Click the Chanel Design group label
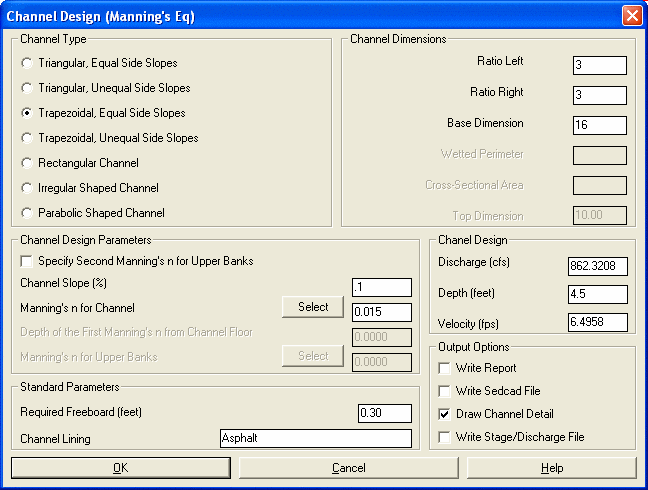Screen dimensions: 648x490 tap(472, 240)
